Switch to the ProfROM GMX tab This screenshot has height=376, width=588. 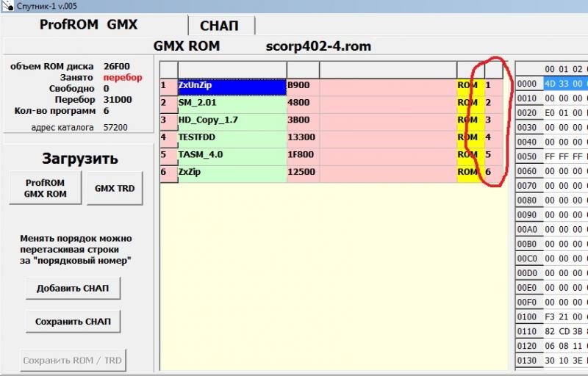pos(88,24)
